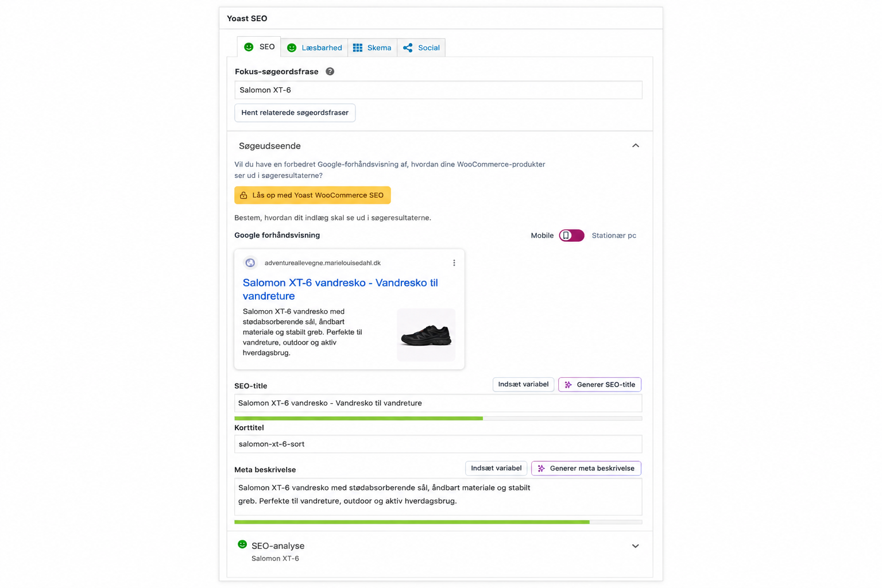Click the preview description text starting 'Salomon XT-6 vandresko med'
Viewport: 882px width, 588px height.
(x=303, y=332)
